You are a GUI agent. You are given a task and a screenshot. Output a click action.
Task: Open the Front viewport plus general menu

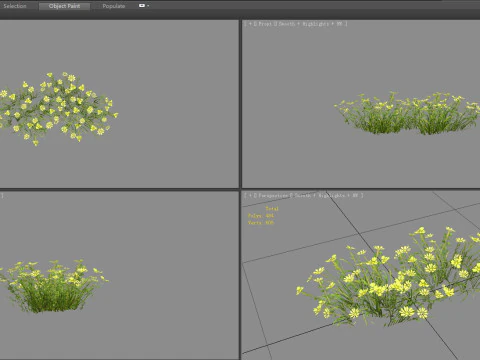(250, 24)
